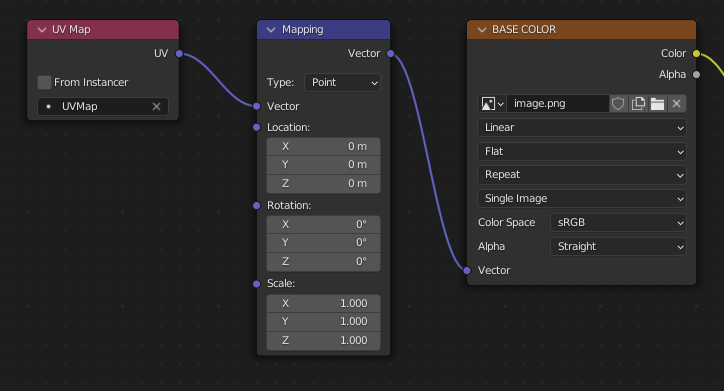Open the Linear interpolation dropdown
Image resolution: width=724 pixels, height=391 pixels.
click(582, 128)
